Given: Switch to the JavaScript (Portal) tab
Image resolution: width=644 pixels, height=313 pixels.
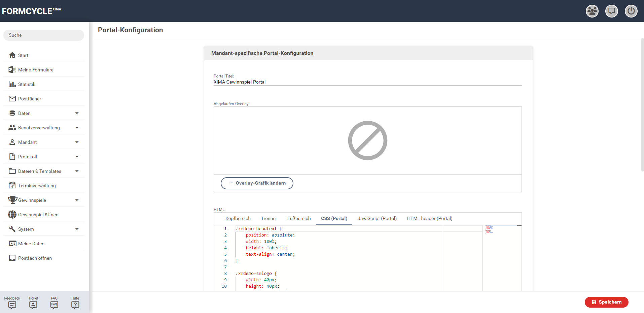Looking at the screenshot, I should tap(377, 219).
